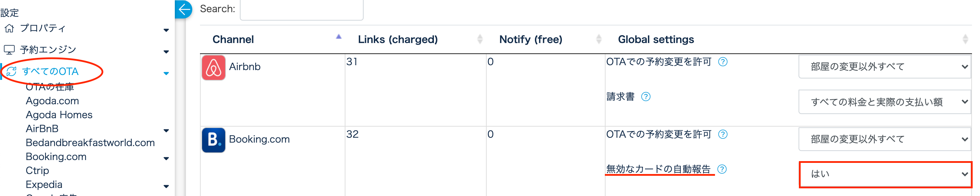Sort the table by Channel column
Viewport: 980px width, 196px height.
(233, 39)
